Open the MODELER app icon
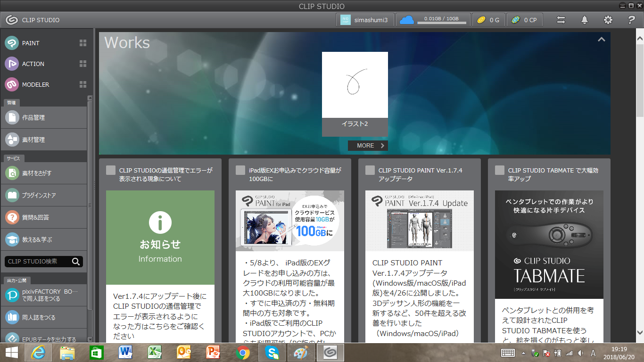Image resolution: width=644 pixels, height=362 pixels. coord(12,84)
